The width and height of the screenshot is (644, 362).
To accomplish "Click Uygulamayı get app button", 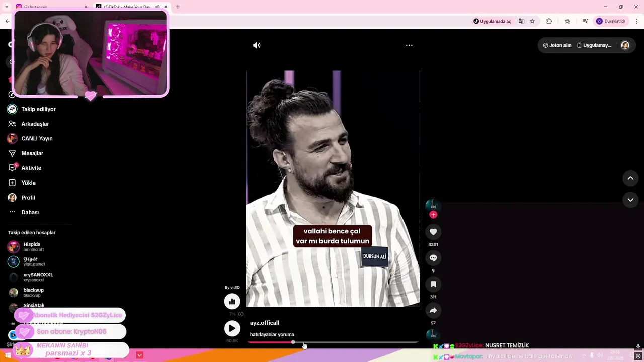I will [x=594, y=45].
